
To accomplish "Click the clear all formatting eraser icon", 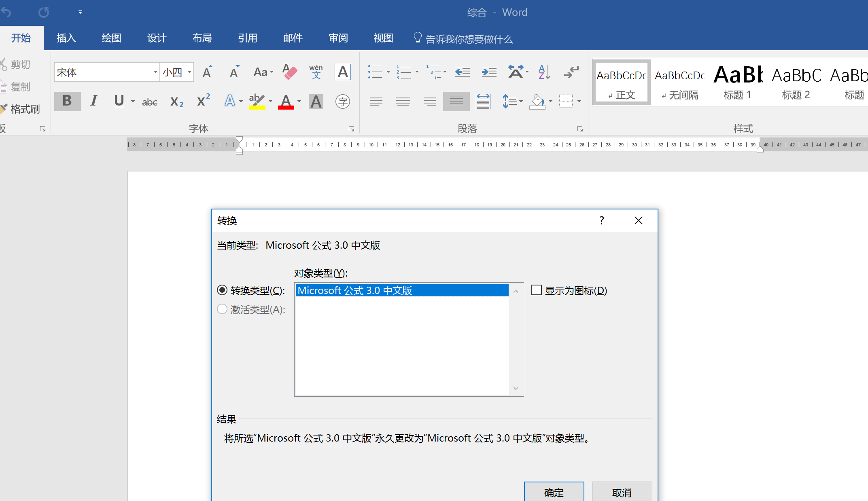I will point(289,72).
